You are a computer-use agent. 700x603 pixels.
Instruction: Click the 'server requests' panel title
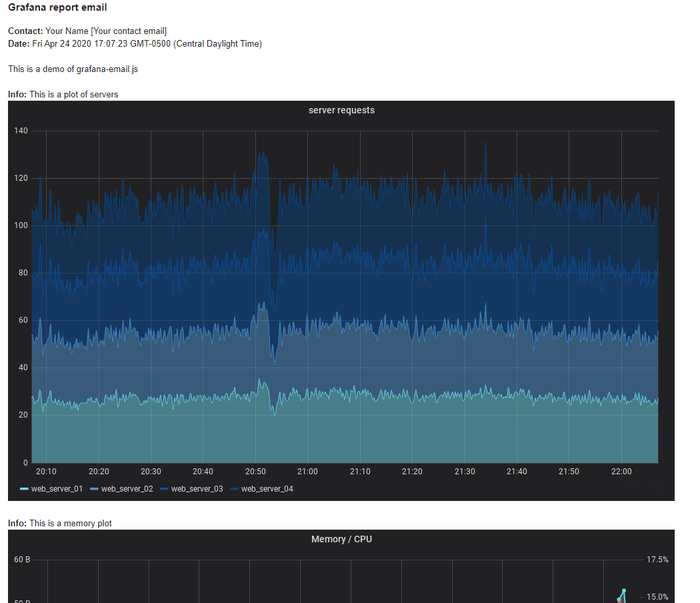[341, 110]
